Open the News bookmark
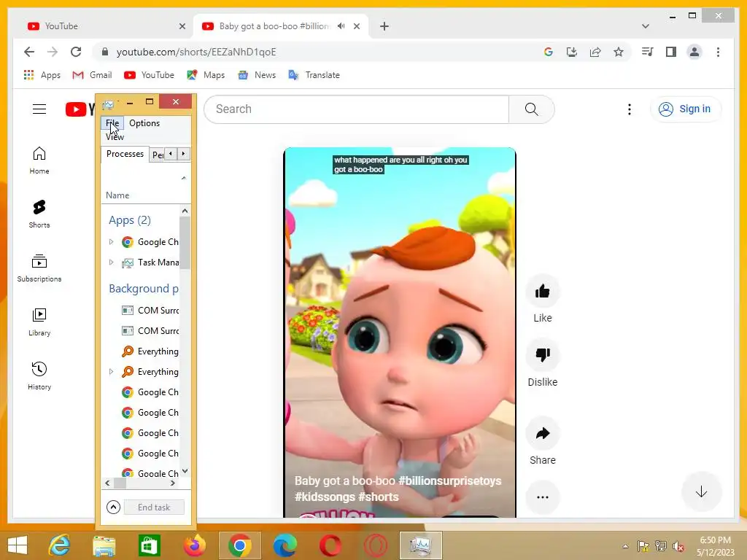The width and height of the screenshot is (747, 560). tap(257, 75)
